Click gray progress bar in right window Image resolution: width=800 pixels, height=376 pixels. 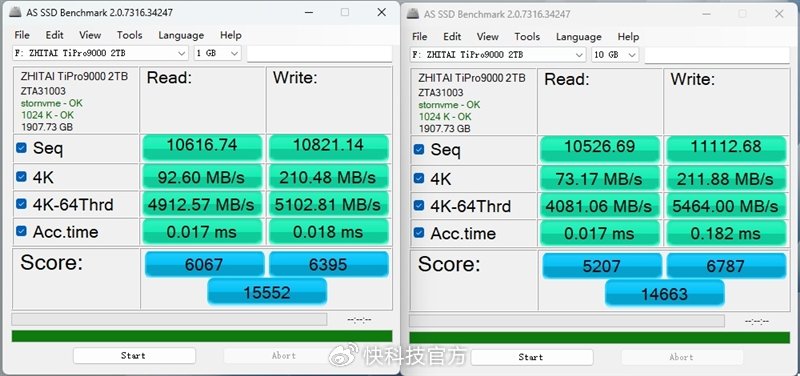(x=567, y=321)
